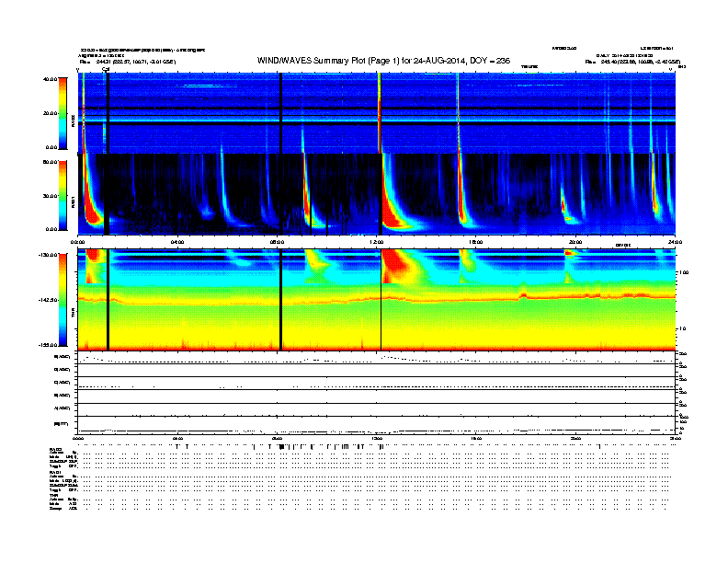Screen dimensions: 728x563
Task: Click the RAD1 colorbar above 30.00
Action: point(63,195)
